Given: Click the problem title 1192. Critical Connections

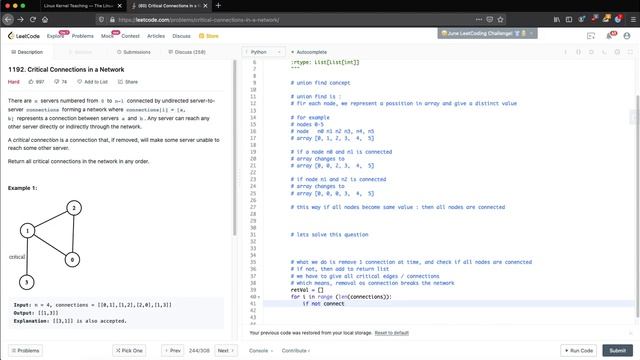Looking at the screenshot, I should click(66, 69).
